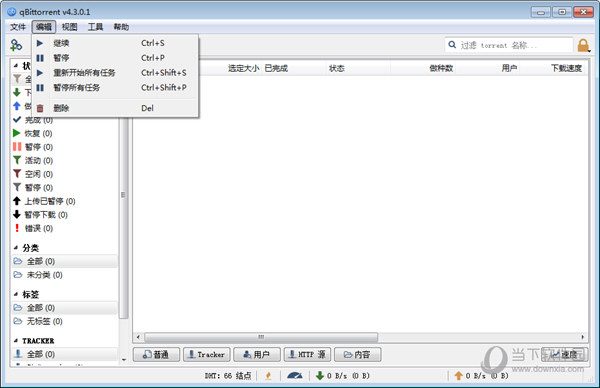Open the 文件 menu
Screen dimensions: 600x388
coord(18,27)
